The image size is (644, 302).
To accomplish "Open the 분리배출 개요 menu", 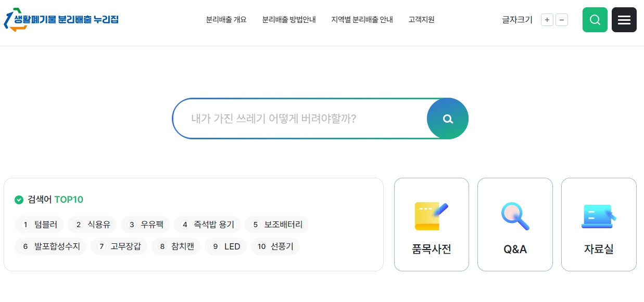I will [226, 20].
